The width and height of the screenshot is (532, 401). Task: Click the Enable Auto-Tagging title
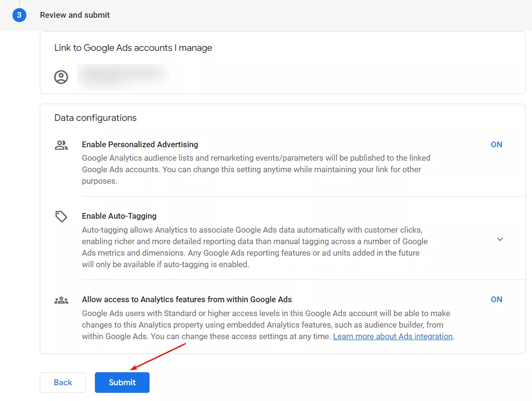point(119,216)
